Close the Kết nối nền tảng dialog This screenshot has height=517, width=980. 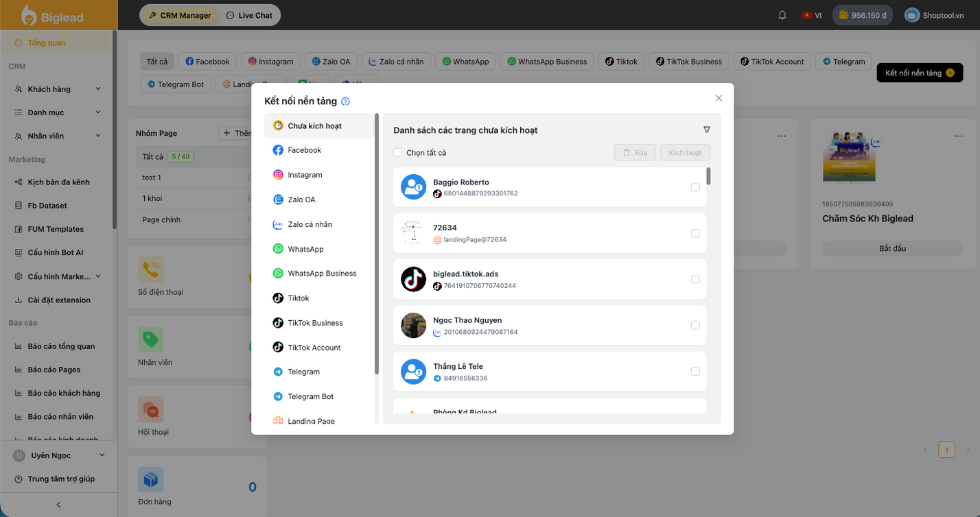(719, 98)
